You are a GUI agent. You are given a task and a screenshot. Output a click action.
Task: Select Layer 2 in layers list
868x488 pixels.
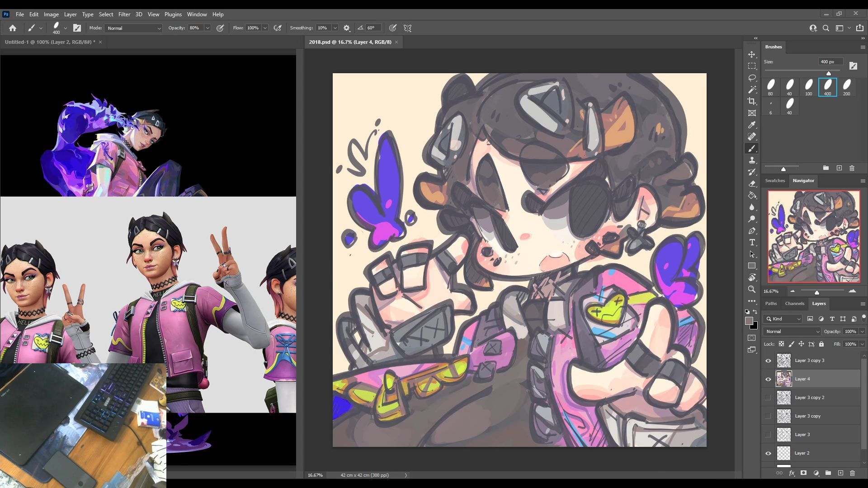[x=811, y=453]
